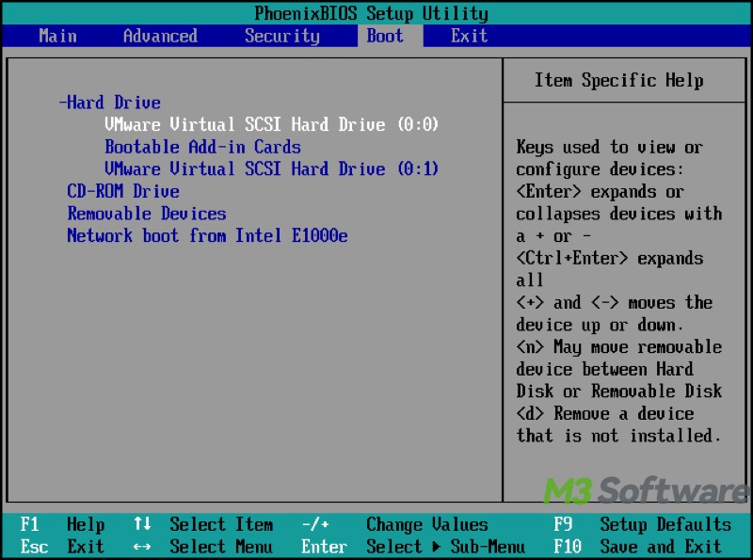
Task: Click Enter Select Sub-Menu hint
Action: (412, 546)
